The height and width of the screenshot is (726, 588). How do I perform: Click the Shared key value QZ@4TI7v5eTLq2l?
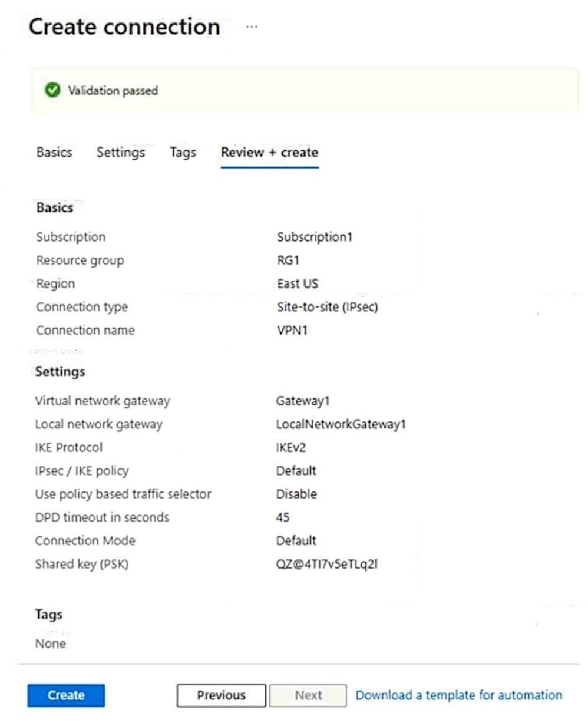click(327, 564)
